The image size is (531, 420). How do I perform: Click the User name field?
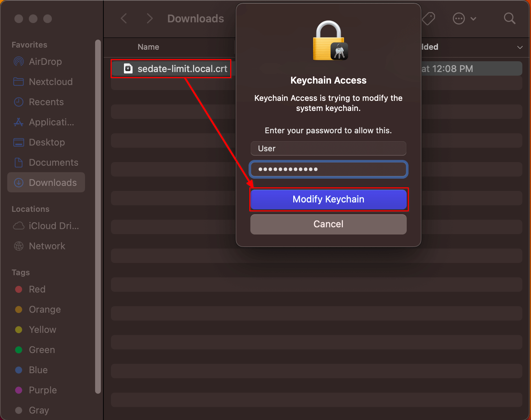(329, 148)
